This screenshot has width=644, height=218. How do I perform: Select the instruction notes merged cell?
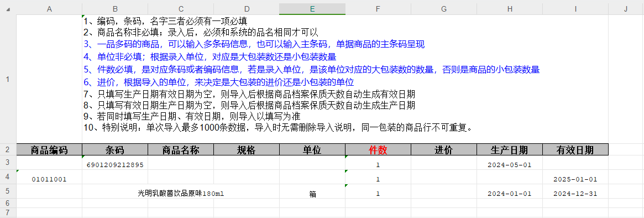click(x=312, y=79)
